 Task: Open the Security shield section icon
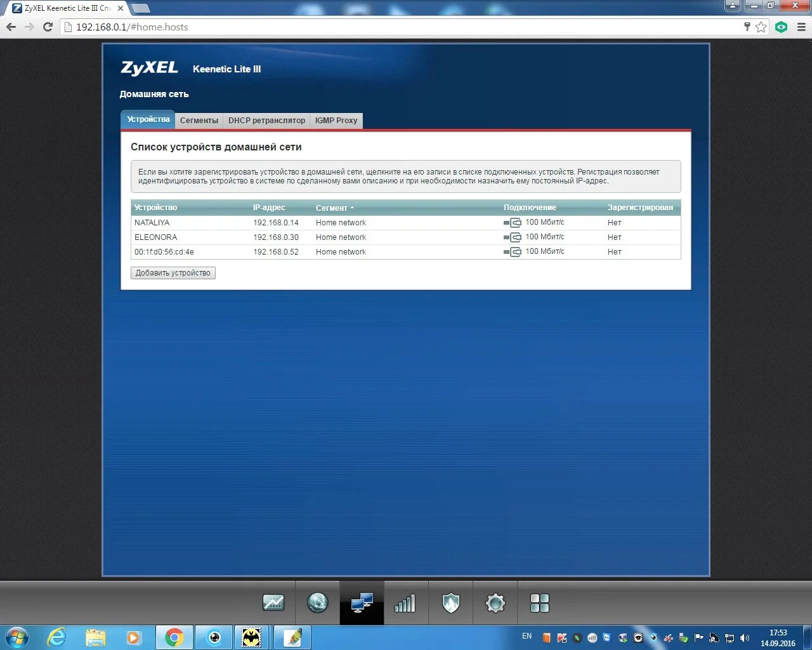click(450, 603)
